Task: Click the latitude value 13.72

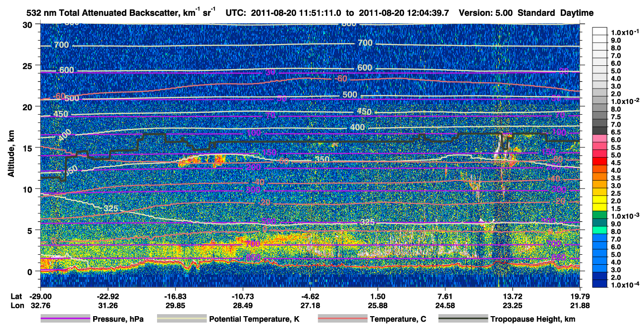Action: tap(513, 296)
